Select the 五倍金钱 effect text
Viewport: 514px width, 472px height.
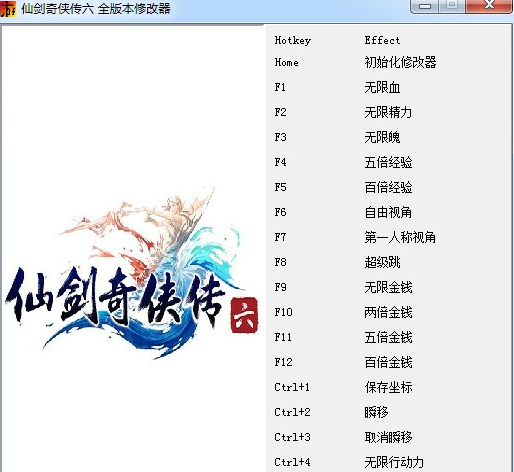[388, 337]
